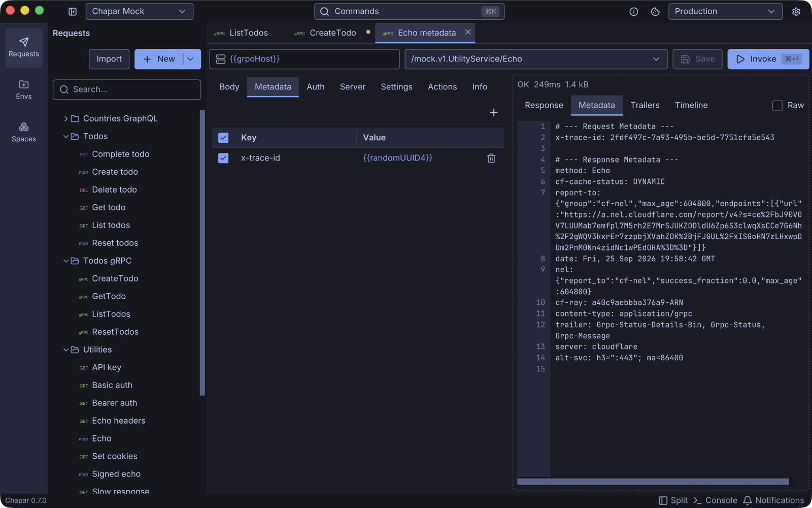Switch to the Timeline result tab
The image size is (812, 508).
coord(691,105)
